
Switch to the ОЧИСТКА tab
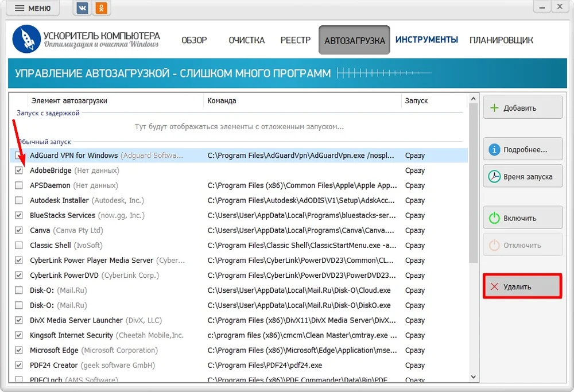(246, 40)
